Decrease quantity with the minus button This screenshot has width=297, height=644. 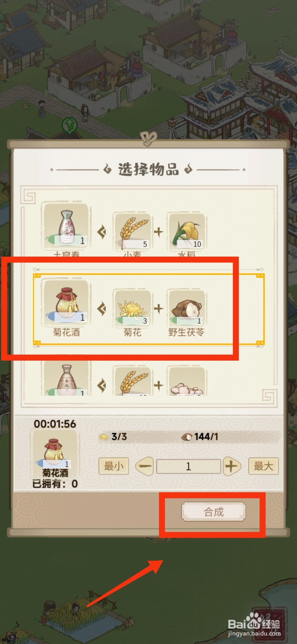pos(144,466)
